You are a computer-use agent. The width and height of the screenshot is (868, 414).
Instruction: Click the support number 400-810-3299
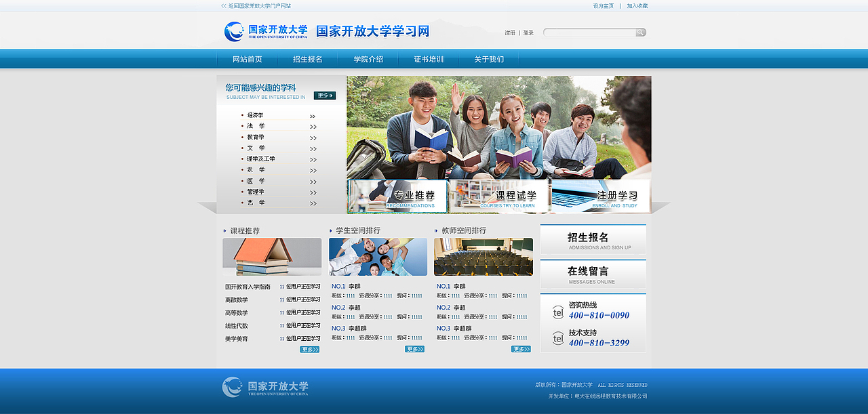[599, 344]
